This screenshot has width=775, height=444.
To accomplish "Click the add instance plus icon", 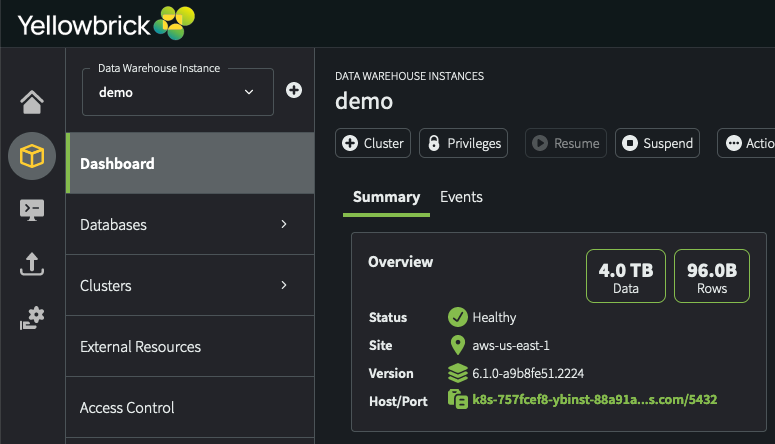I will click(294, 90).
